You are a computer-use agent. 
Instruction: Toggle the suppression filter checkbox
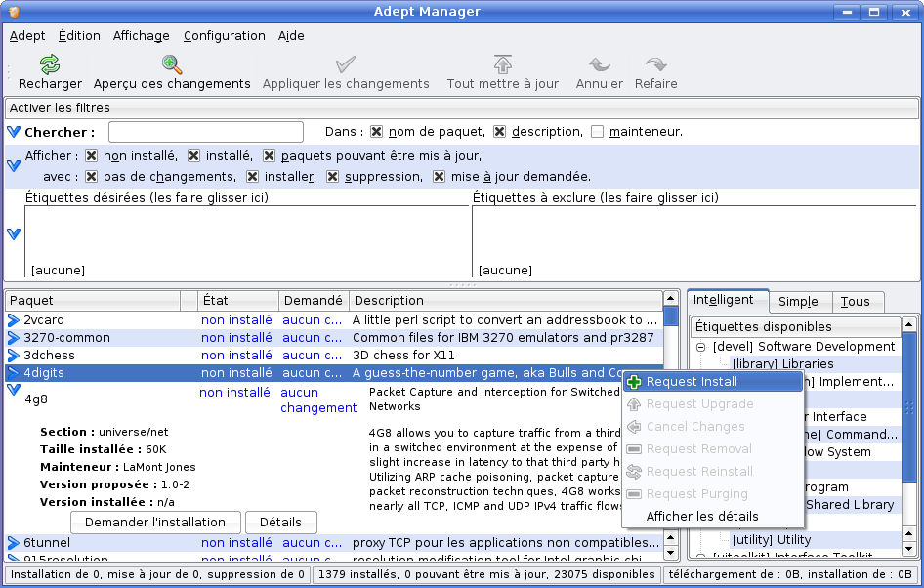pyautogui.click(x=333, y=176)
